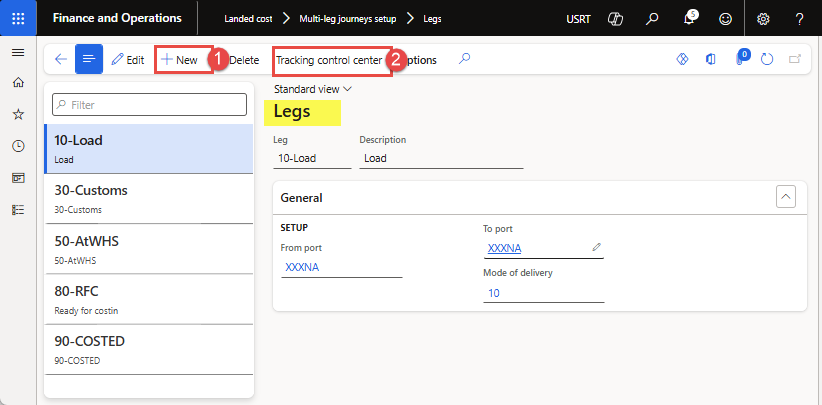The height and width of the screenshot is (405, 822).
Task: Click the refresh page icon
Action: pos(767,60)
